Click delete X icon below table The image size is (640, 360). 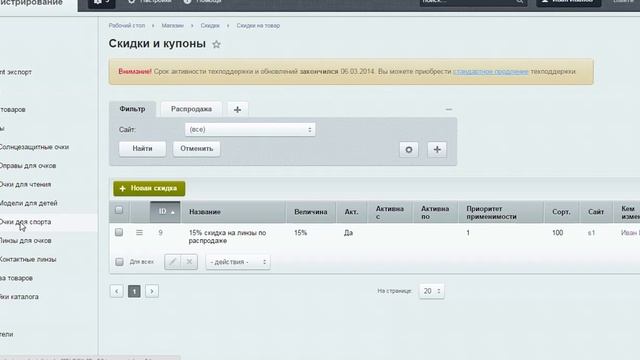coord(189,262)
